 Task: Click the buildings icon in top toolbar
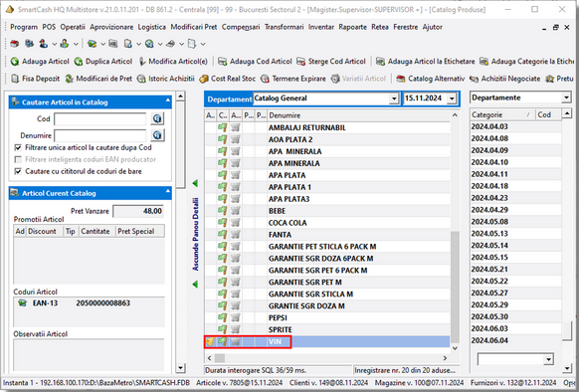(29, 44)
